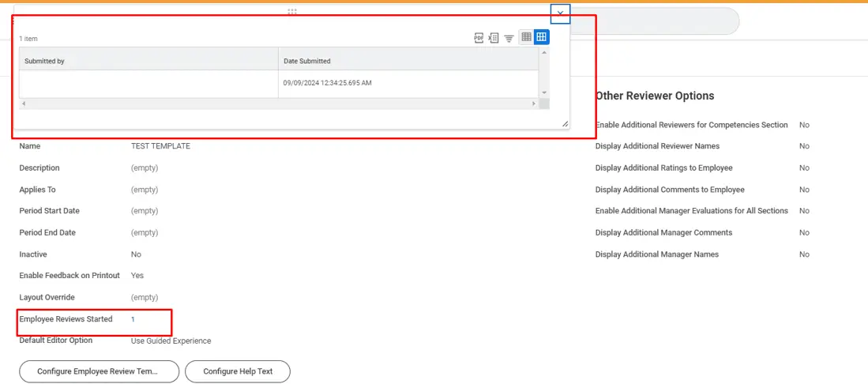This screenshot has width=868, height=384.
Task: Export the table to PDF
Action: (x=479, y=37)
